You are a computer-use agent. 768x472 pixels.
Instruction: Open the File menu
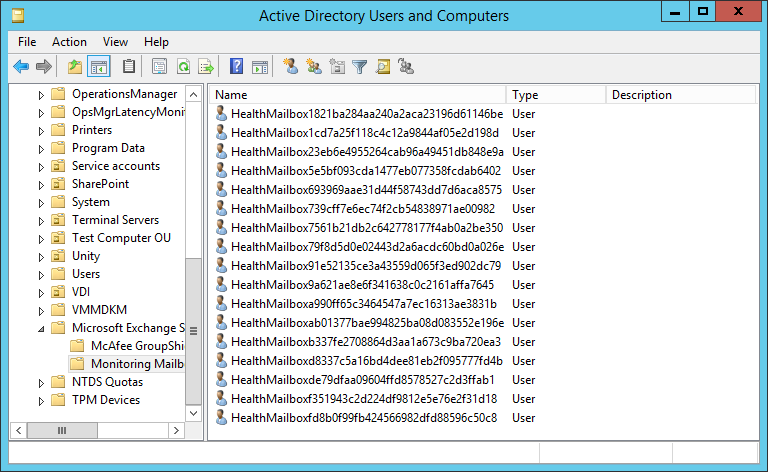tap(27, 42)
